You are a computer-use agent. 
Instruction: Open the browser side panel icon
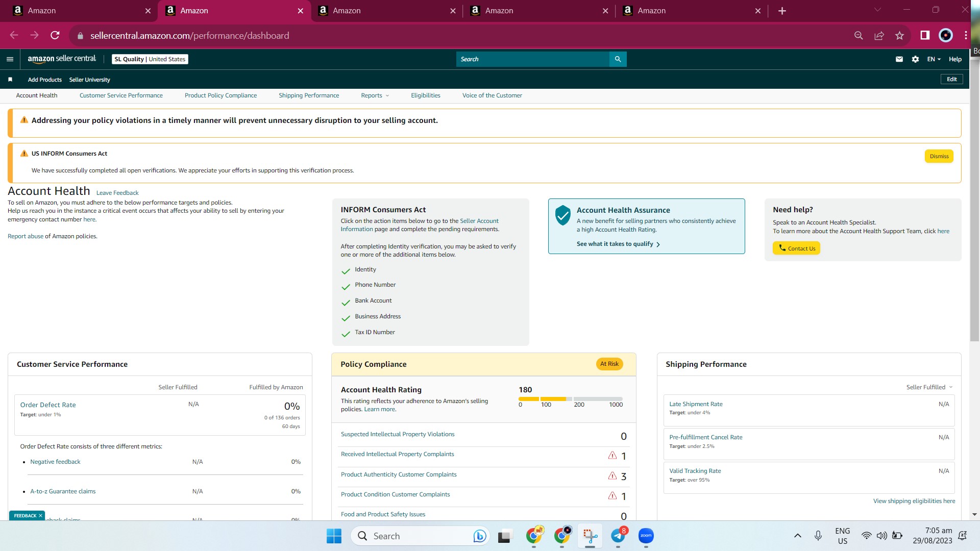(925, 35)
